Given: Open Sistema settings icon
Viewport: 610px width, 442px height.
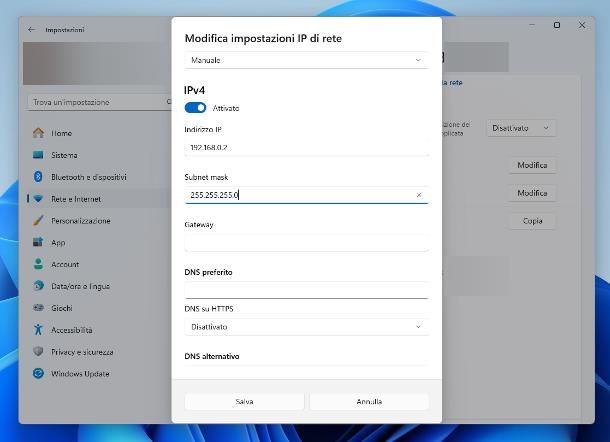Looking at the screenshot, I should (x=38, y=155).
